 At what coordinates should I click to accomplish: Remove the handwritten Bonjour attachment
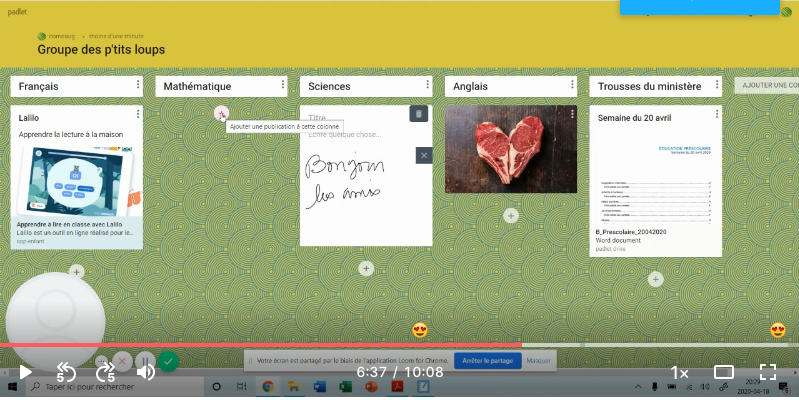pos(424,155)
